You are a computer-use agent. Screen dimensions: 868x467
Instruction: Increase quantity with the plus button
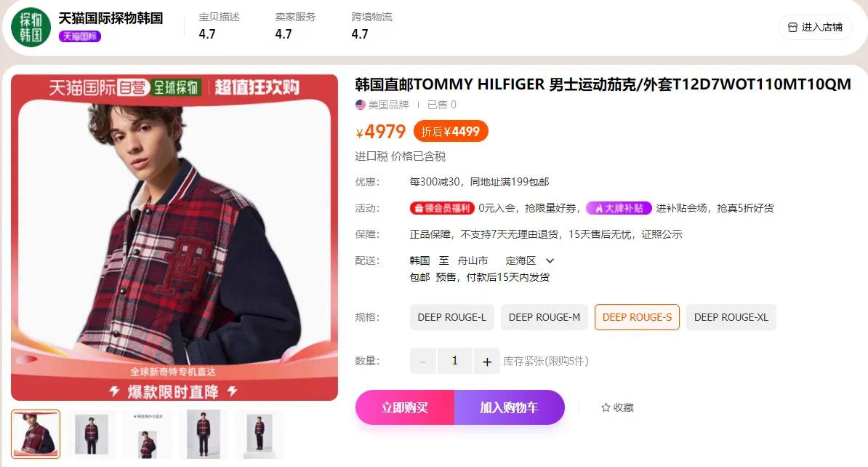(486, 362)
